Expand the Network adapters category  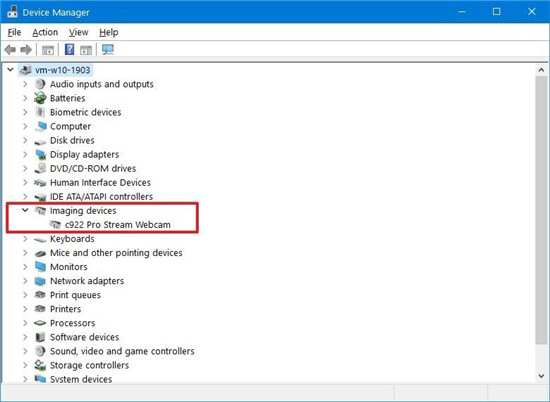pyautogui.click(x=25, y=281)
